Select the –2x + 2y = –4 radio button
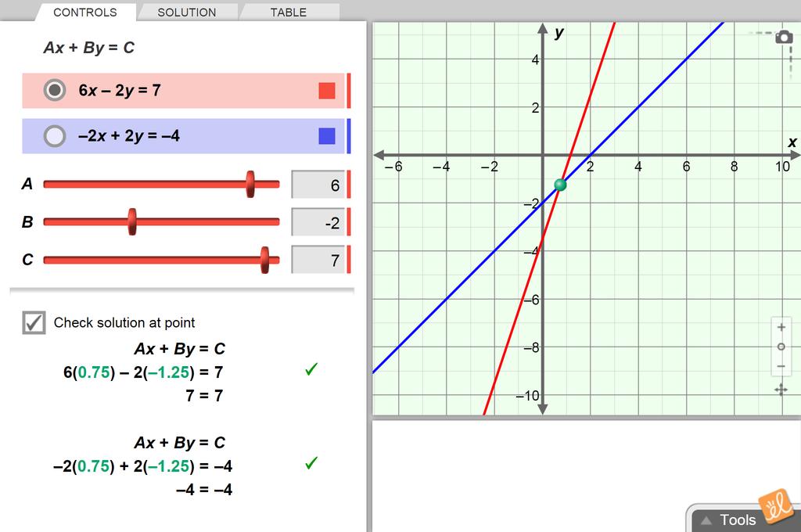This screenshot has width=801, height=532. click(x=55, y=136)
